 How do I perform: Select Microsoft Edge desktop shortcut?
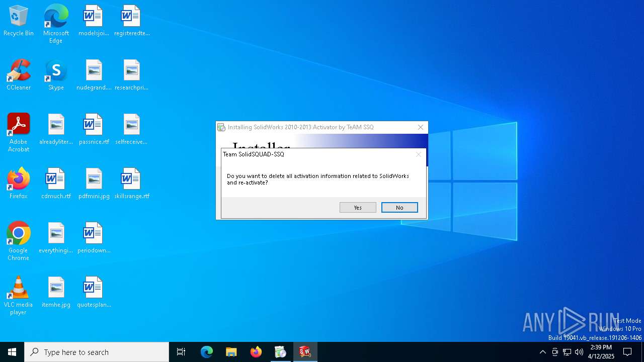56,24
